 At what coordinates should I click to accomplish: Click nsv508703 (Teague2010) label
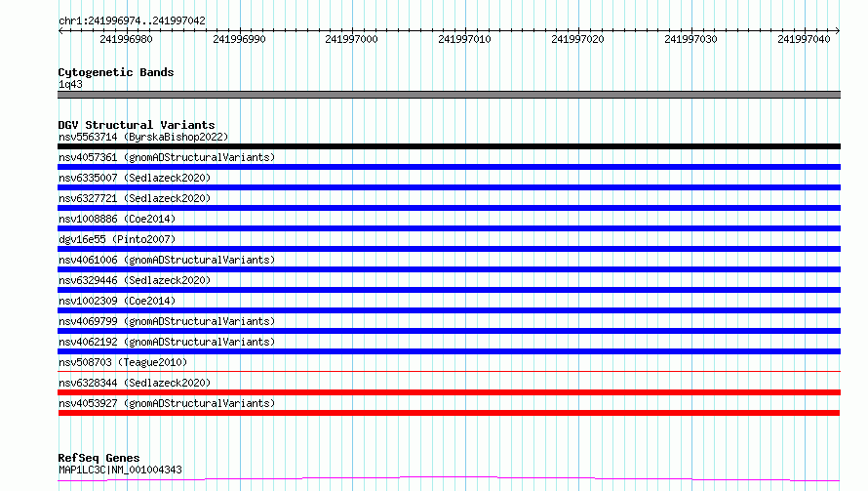tap(123, 362)
